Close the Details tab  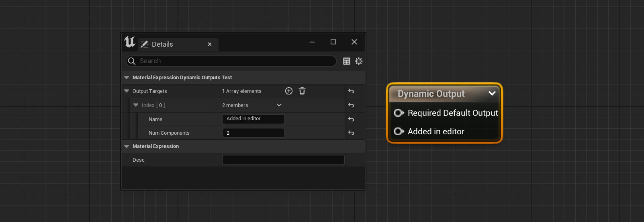[210, 44]
